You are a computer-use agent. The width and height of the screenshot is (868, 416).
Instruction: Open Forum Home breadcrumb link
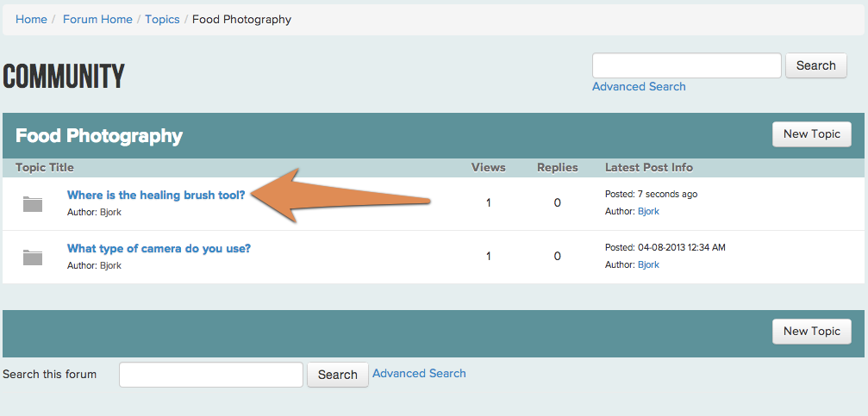[97, 19]
